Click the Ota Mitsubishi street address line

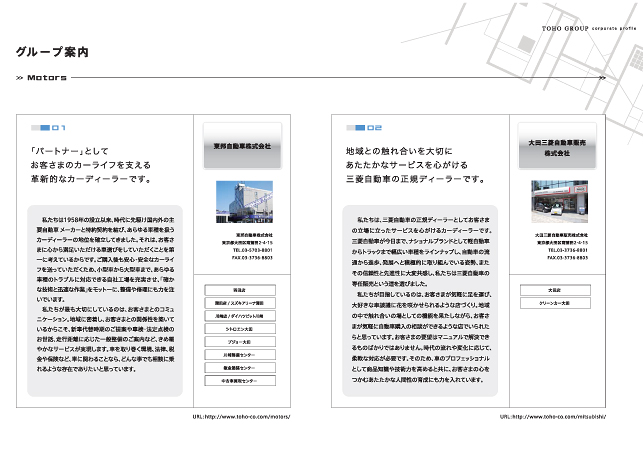click(x=563, y=243)
